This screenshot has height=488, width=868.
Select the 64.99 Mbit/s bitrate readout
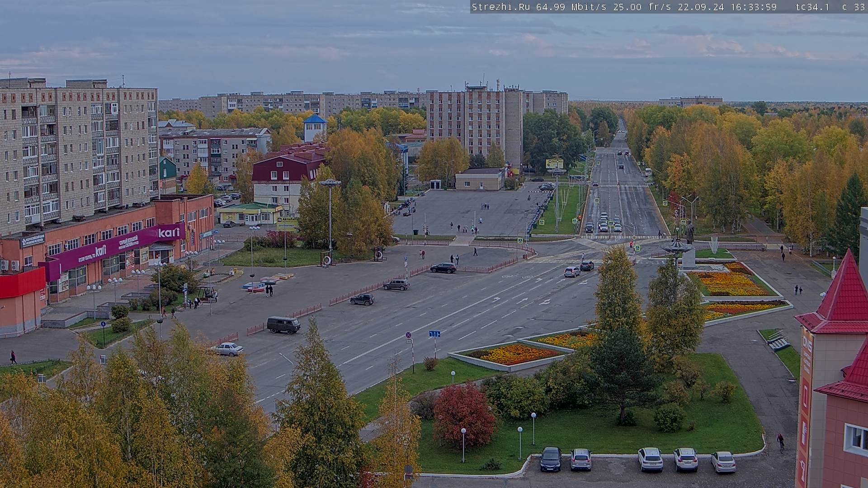572,7
